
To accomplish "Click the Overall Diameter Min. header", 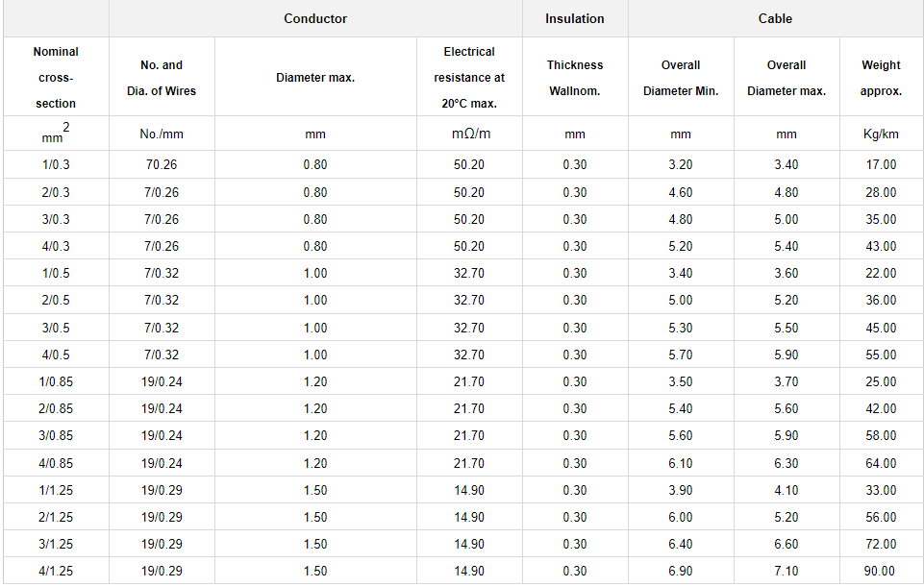I will point(681,78).
